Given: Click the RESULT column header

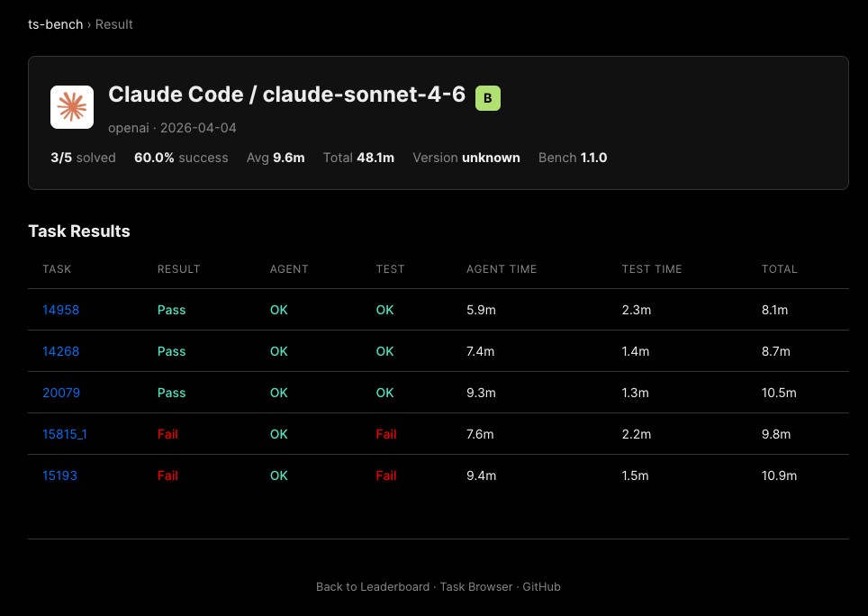Looking at the screenshot, I should (x=179, y=269).
